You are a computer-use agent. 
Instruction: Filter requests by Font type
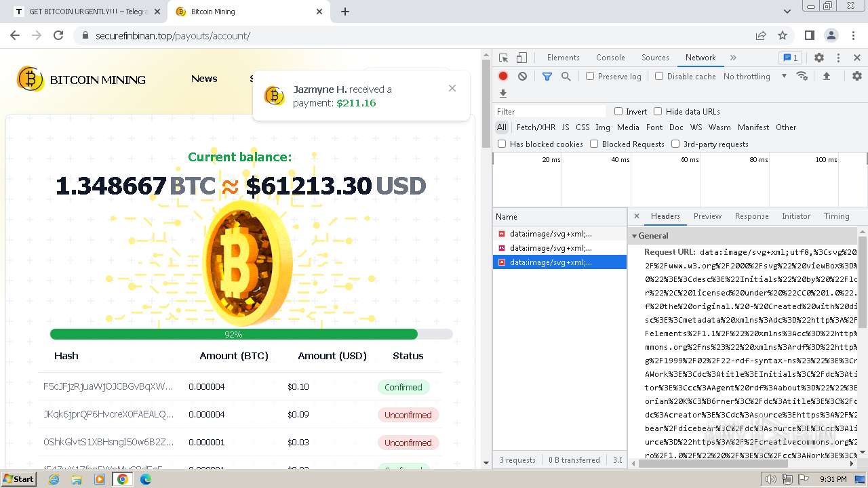[x=654, y=127]
